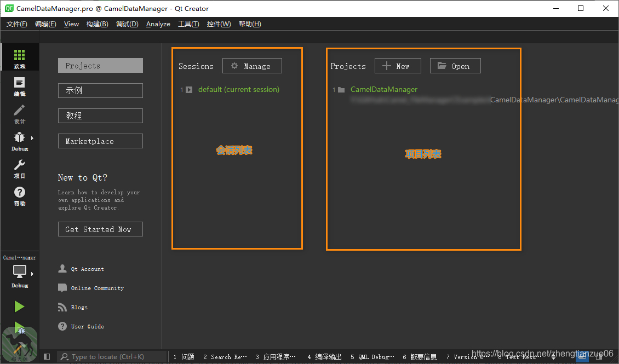
Task: Open the 工具(T) menu
Action: [188, 24]
